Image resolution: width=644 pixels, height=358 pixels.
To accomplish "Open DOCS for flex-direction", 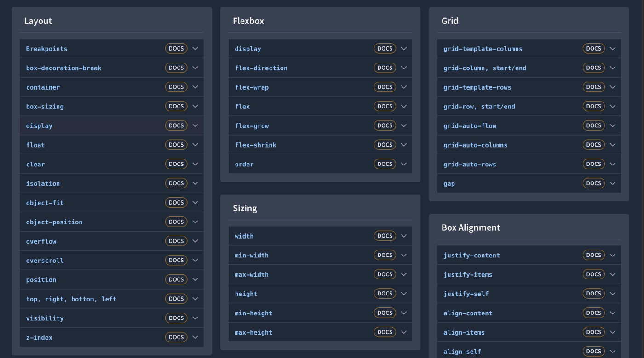I will click(x=385, y=68).
